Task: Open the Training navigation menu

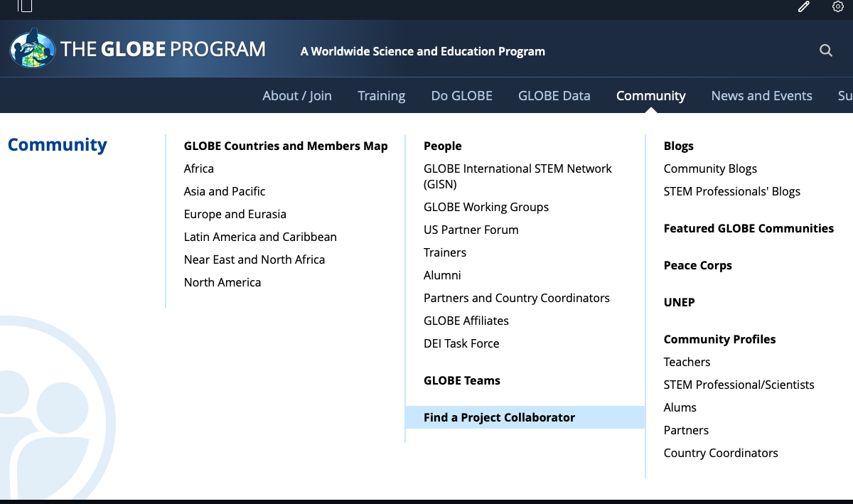Action: [x=381, y=96]
